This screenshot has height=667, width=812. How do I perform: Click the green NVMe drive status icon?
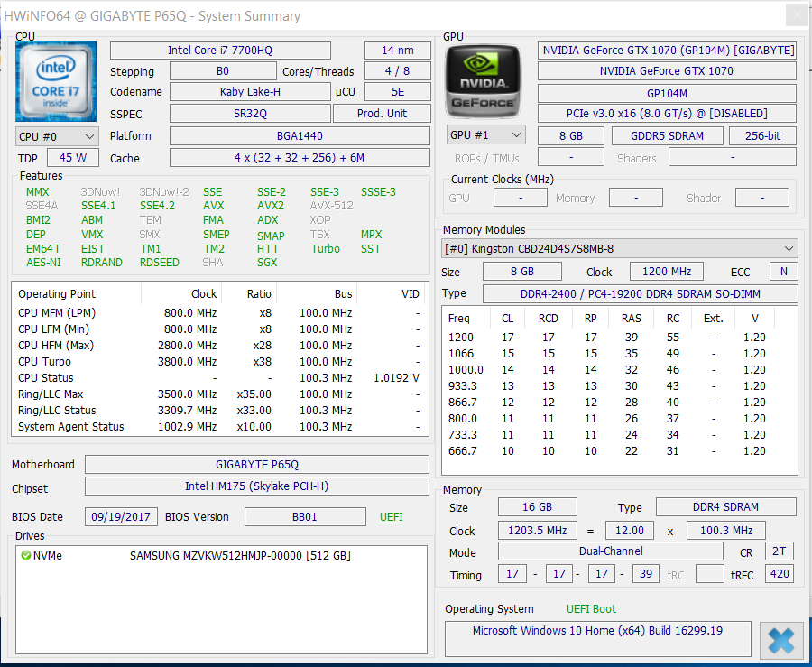[x=26, y=556]
